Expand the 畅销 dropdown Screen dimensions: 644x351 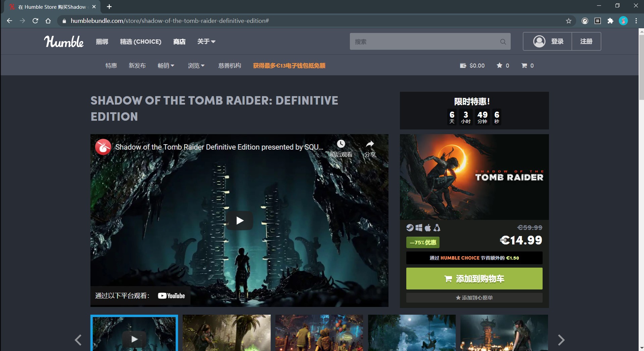click(x=166, y=66)
